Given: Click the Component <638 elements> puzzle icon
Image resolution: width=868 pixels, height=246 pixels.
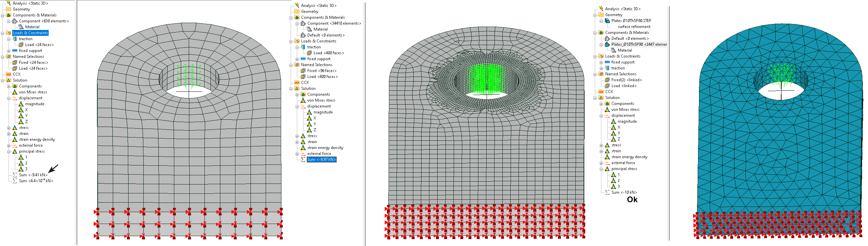Looking at the screenshot, I should (15, 21).
